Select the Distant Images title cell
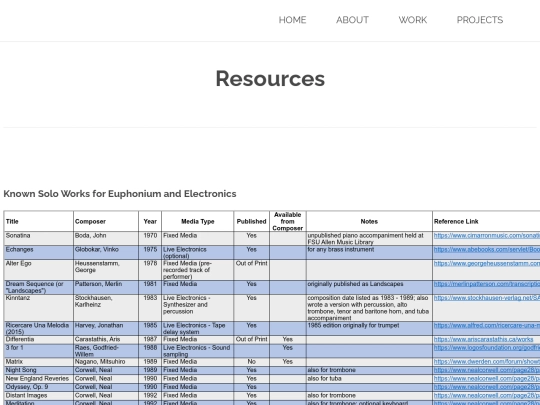This screenshot has width=540, height=405. pos(39,396)
